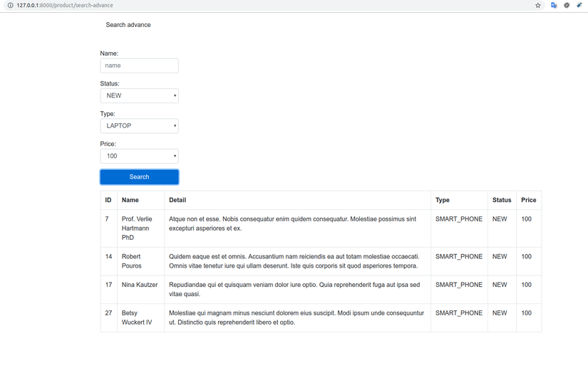Click the Betsy Wuckert IV name cell
588x368 pixels.
tap(137, 317)
